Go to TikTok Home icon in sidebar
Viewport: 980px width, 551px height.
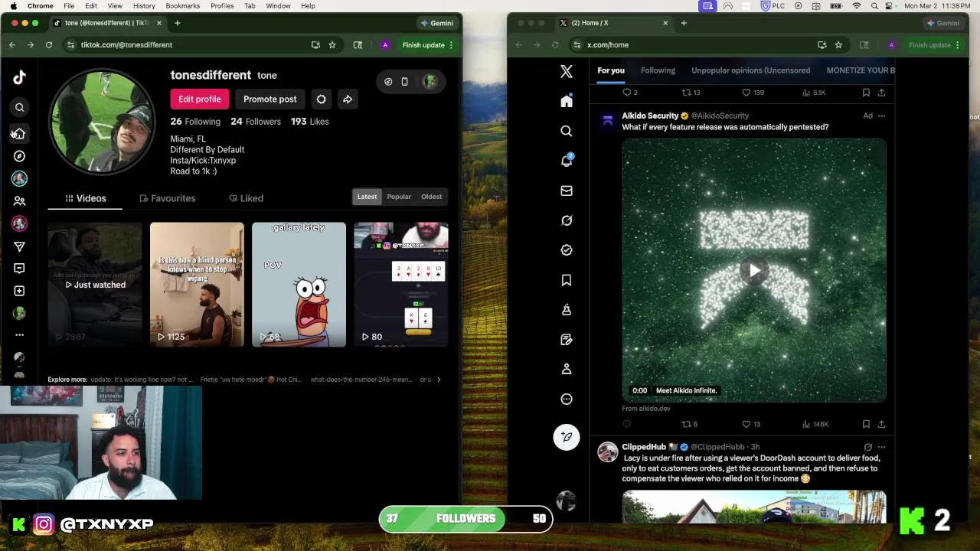[x=20, y=133]
